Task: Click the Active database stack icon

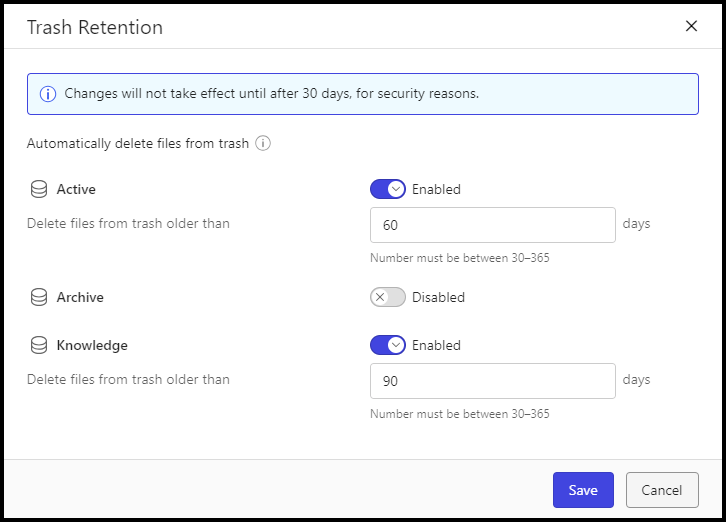Action: click(39, 189)
